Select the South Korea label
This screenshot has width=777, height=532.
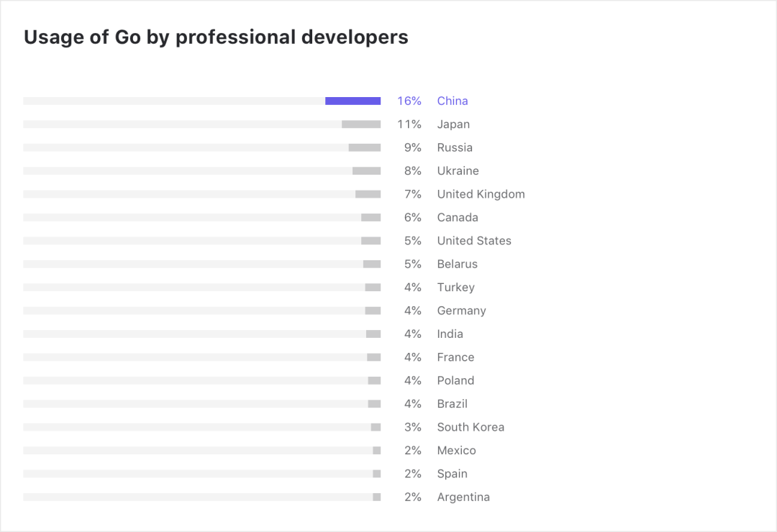[x=471, y=427]
